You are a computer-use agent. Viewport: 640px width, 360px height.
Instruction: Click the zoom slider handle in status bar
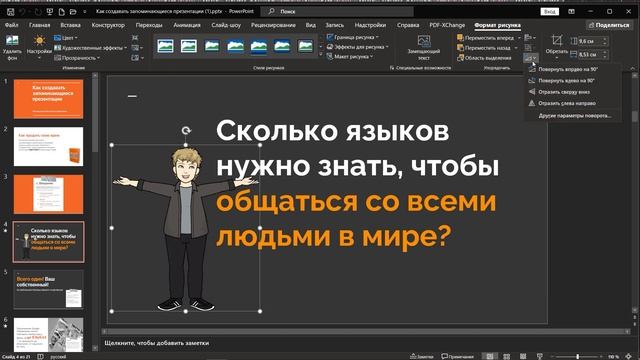578,356
